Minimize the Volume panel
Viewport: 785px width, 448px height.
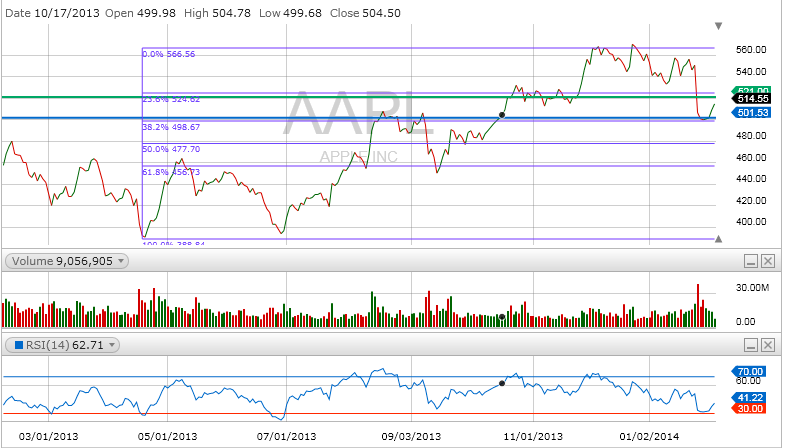click(x=750, y=261)
